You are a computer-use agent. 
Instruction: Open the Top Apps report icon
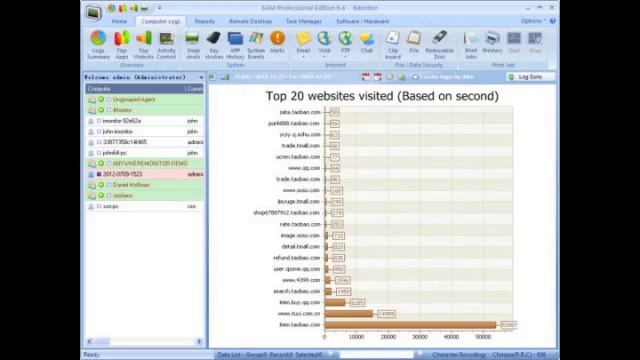[x=121, y=38]
